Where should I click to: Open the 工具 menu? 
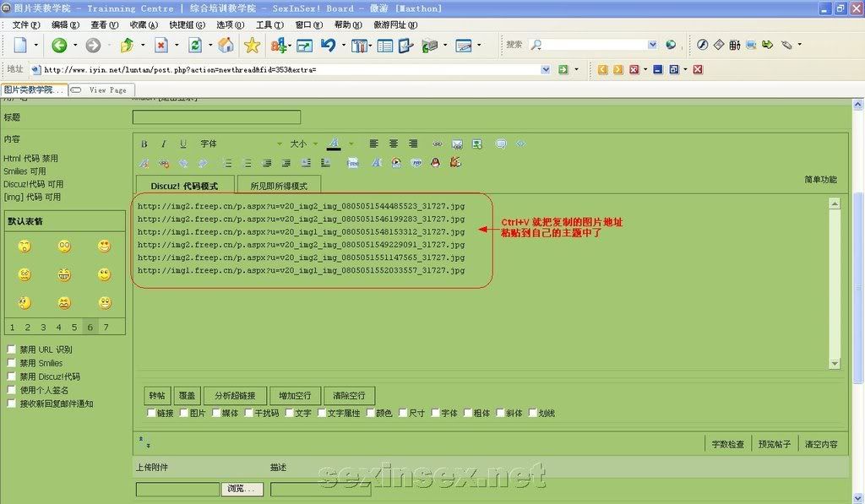click(269, 24)
